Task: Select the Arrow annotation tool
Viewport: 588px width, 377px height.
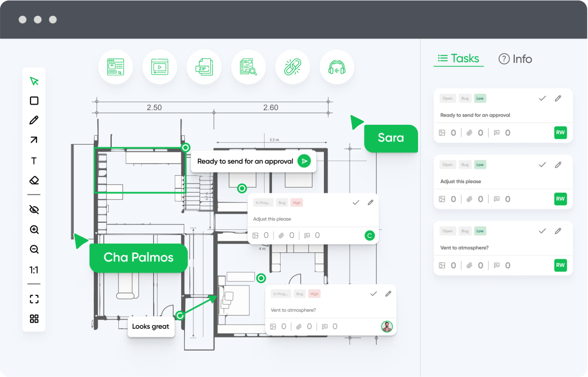Action: [x=34, y=140]
